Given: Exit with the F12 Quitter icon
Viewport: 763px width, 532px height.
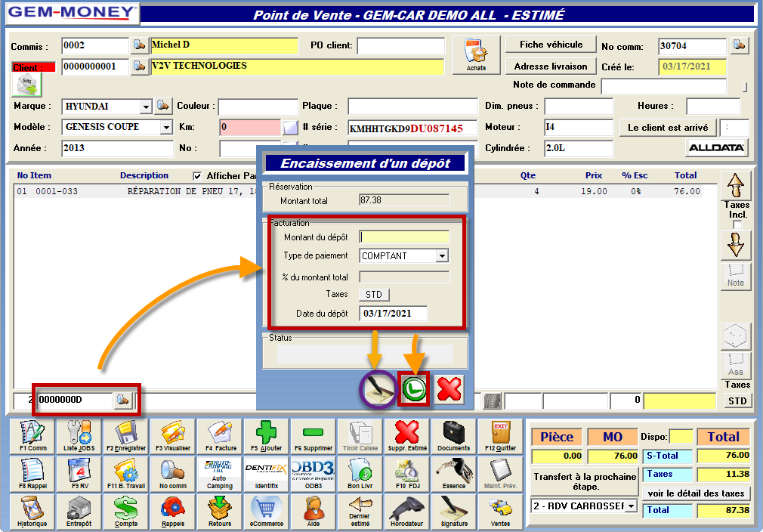Looking at the screenshot, I should pyautogui.click(x=500, y=436).
